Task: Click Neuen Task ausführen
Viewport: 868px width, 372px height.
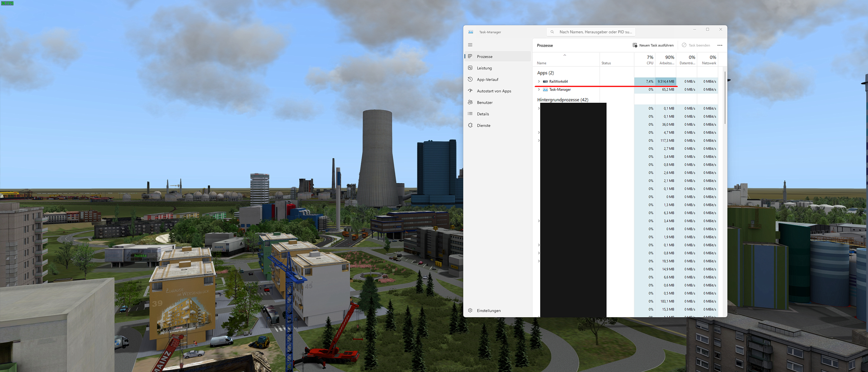Action: [653, 45]
